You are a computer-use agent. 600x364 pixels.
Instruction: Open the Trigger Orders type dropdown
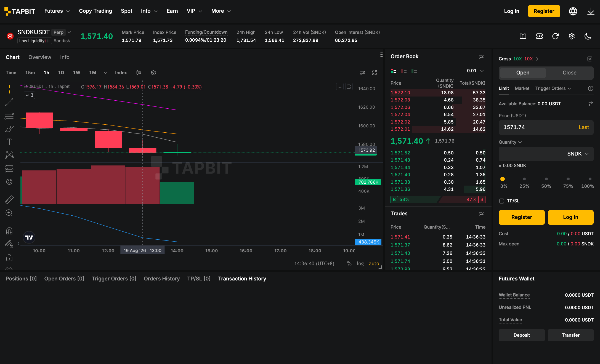pos(553,89)
